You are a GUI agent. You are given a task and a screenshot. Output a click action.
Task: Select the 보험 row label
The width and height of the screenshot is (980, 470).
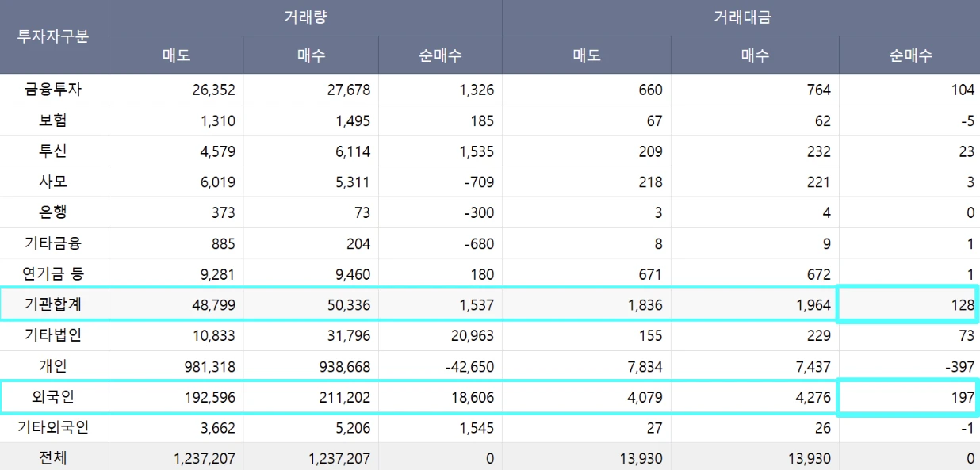[53, 120]
